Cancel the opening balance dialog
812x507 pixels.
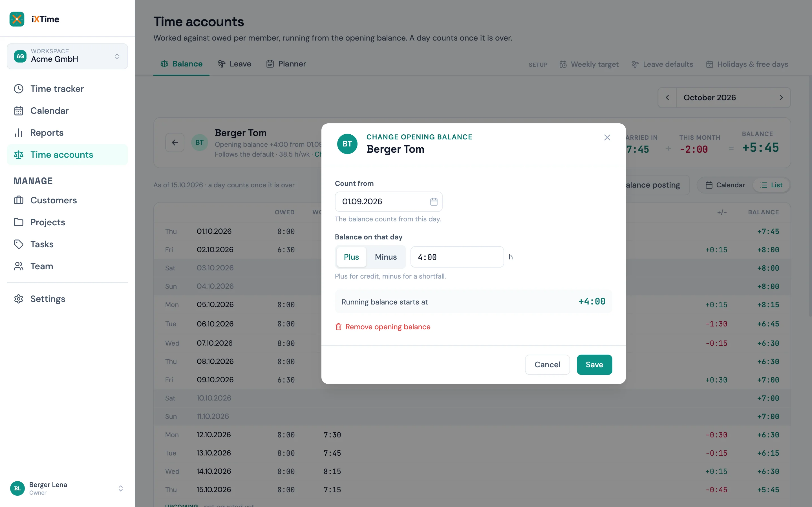click(x=547, y=364)
